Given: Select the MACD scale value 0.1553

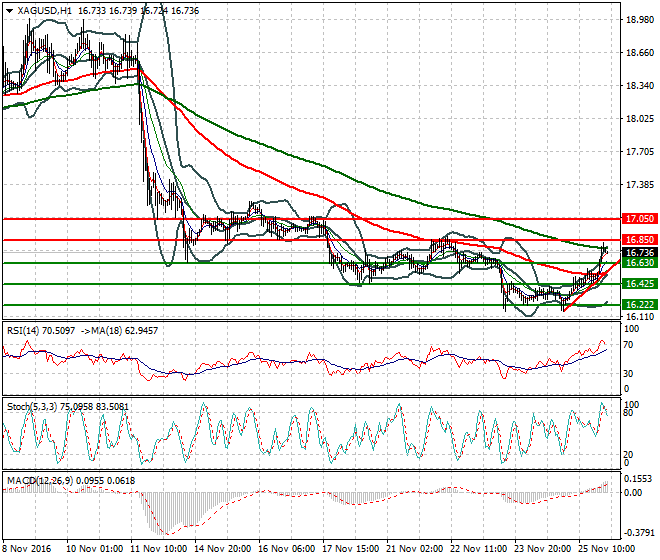Looking at the screenshot, I should (638, 479).
